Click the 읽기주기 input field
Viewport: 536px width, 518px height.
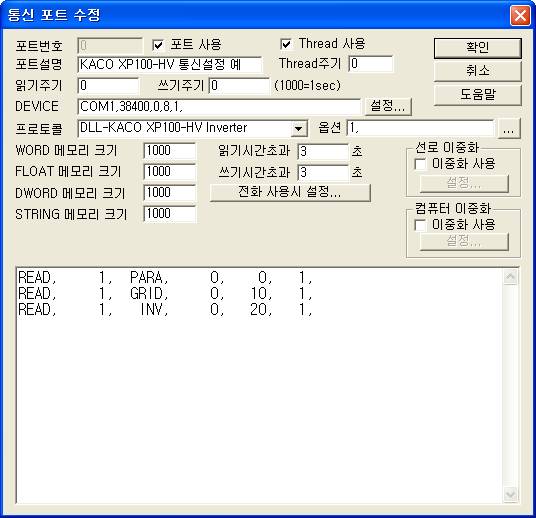[x=108, y=85]
